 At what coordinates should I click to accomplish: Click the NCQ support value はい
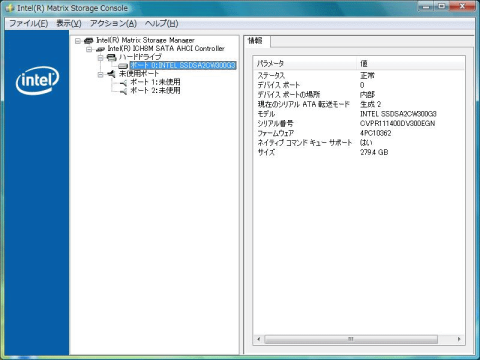[366, 143]
